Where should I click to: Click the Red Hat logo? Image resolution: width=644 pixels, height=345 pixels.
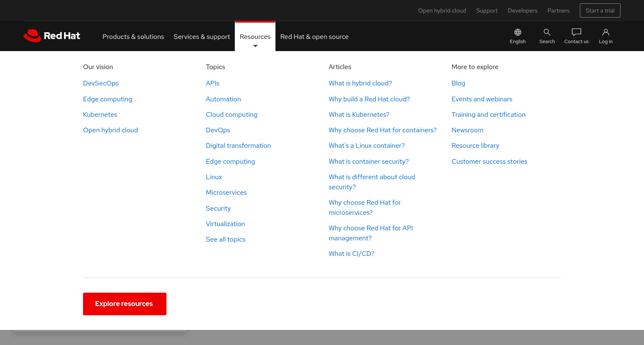52,36
